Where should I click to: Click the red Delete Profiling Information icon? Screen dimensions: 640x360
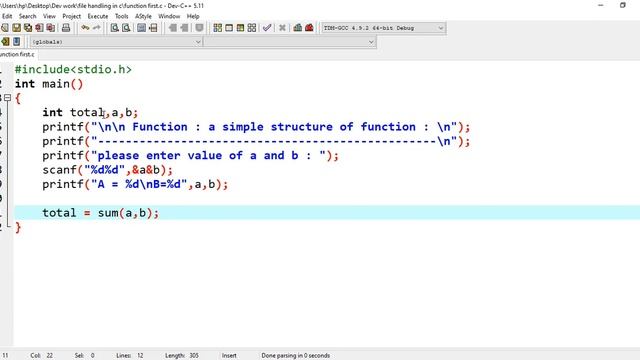(309, 28)
